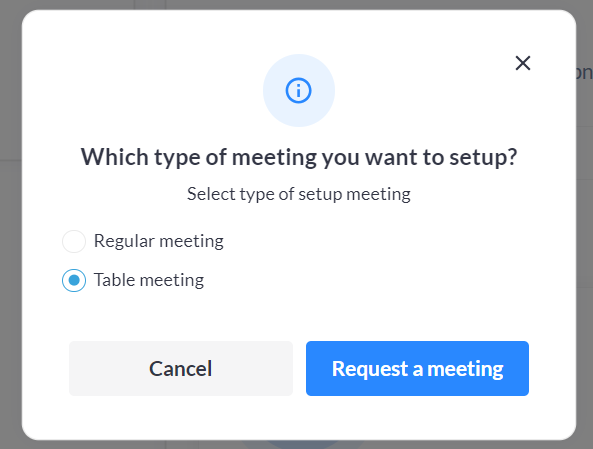
Task: Confirm with the blue Request a meeting button
Action: pyautogui.click(x=417, y=368)
